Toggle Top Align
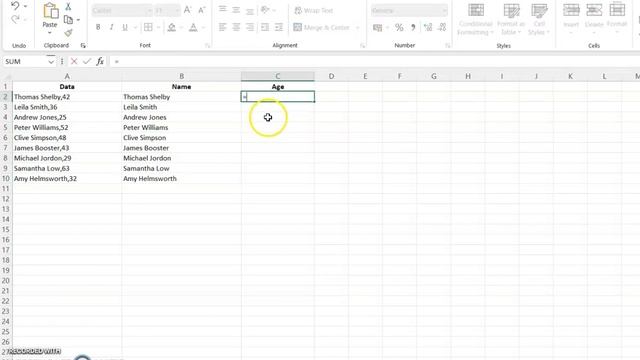This screenshot has width=640, height=360. click(x=222, y=10)
